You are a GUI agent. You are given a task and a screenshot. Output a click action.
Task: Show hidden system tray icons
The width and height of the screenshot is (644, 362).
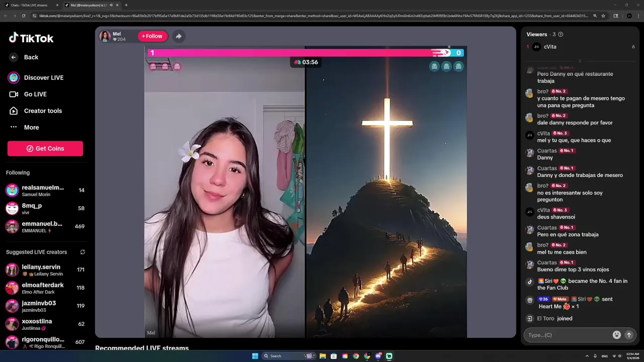(x=587, y=356)
